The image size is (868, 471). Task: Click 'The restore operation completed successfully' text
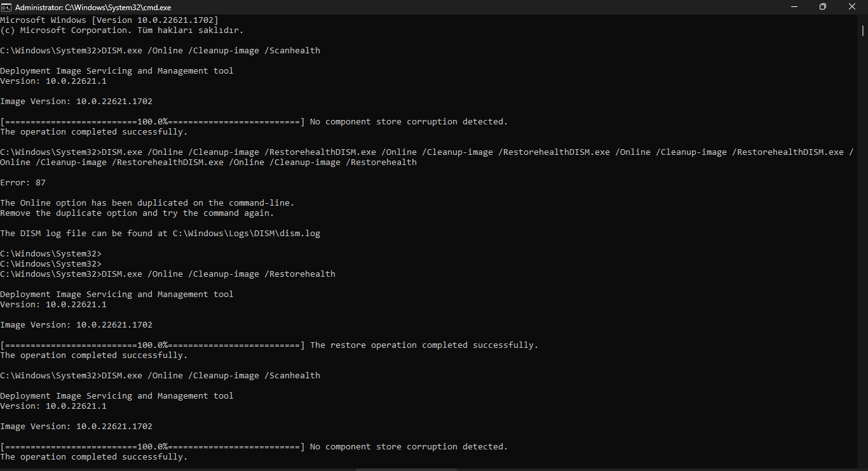424,345
